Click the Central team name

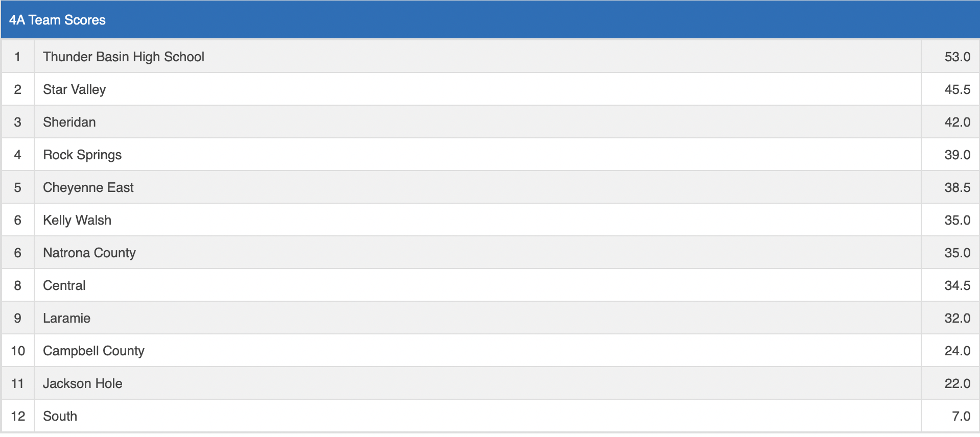(64, 285)
